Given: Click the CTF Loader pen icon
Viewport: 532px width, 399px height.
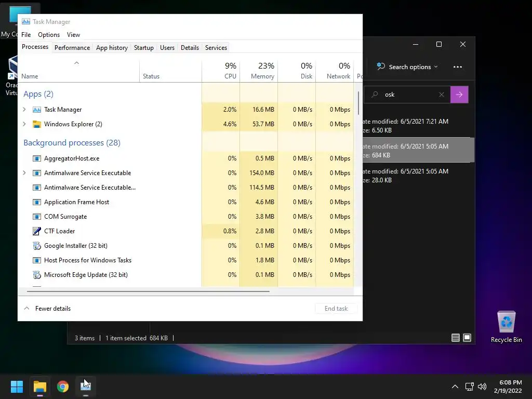Looking at the screenshot, I should click(37, 231).
